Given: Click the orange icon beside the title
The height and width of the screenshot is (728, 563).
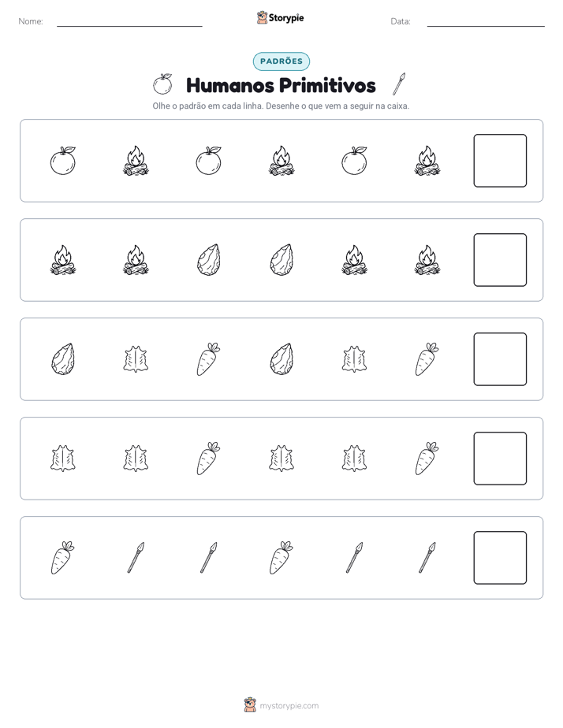Looking at the screenshot, I should (162, 84).
